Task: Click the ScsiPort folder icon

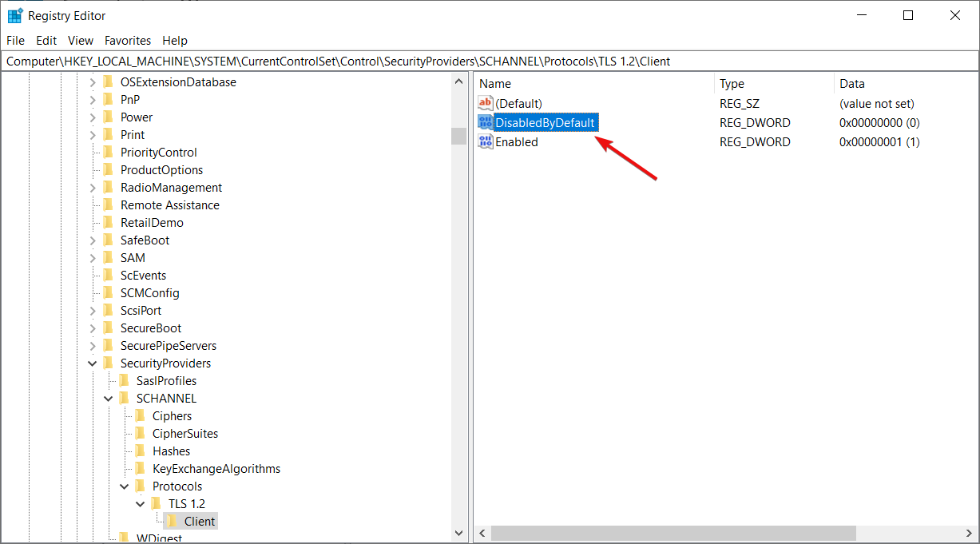Action: click(x=108, y=310)
